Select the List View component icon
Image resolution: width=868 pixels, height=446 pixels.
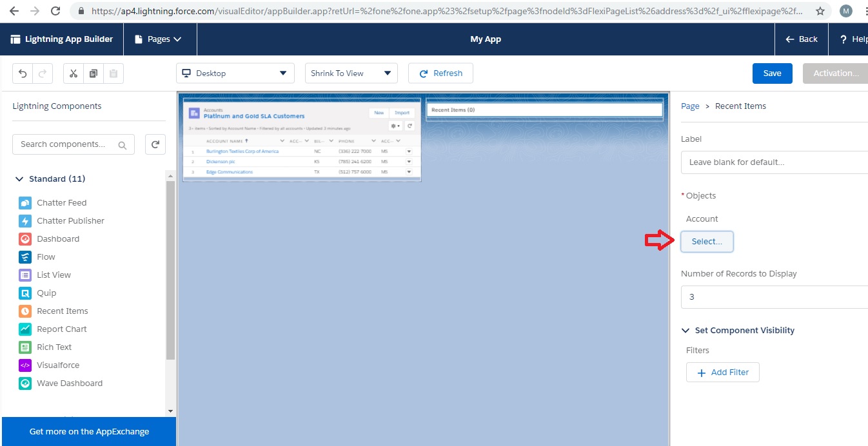25,275
